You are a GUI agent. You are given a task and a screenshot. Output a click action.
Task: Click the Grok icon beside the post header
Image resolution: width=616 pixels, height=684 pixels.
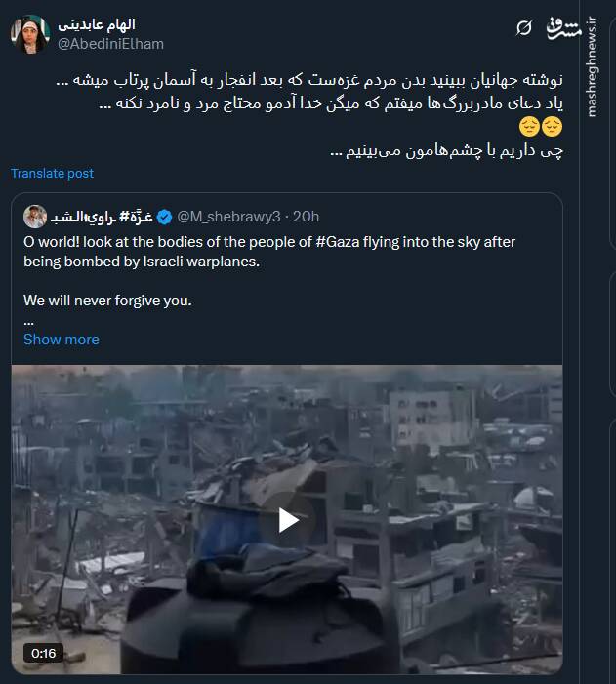coord(524,27)
